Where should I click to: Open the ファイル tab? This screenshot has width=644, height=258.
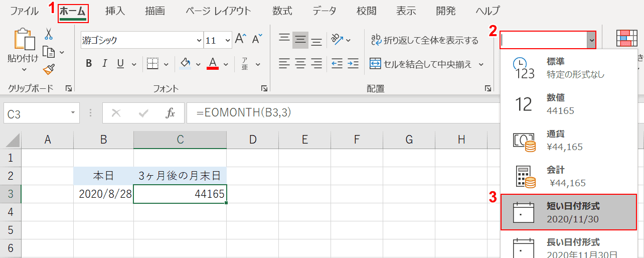[24, 11]
